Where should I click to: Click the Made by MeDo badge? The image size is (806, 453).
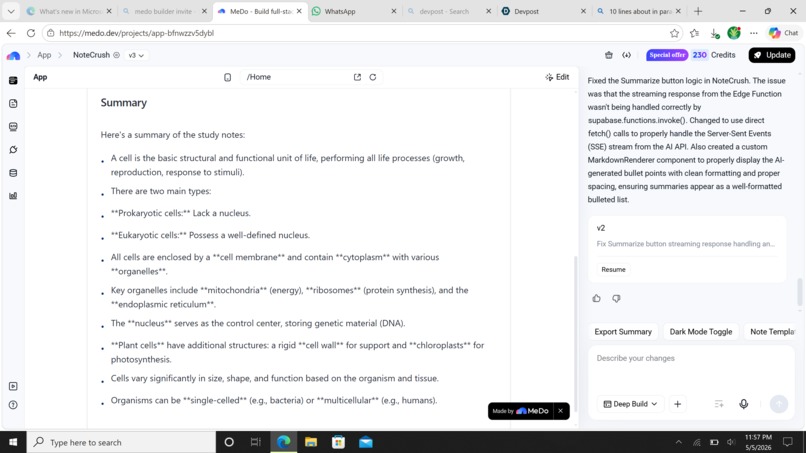point(520,411)
